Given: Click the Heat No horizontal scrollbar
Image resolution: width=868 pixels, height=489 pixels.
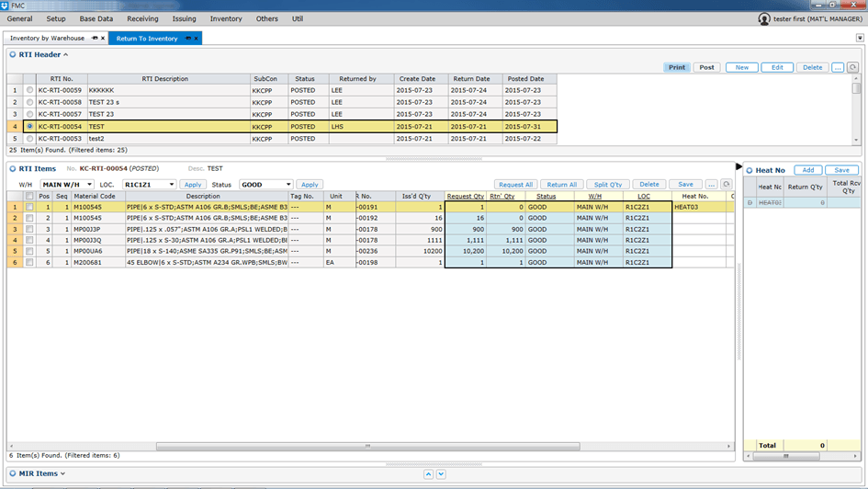Looking at the screenshot, I should [799, 456].
